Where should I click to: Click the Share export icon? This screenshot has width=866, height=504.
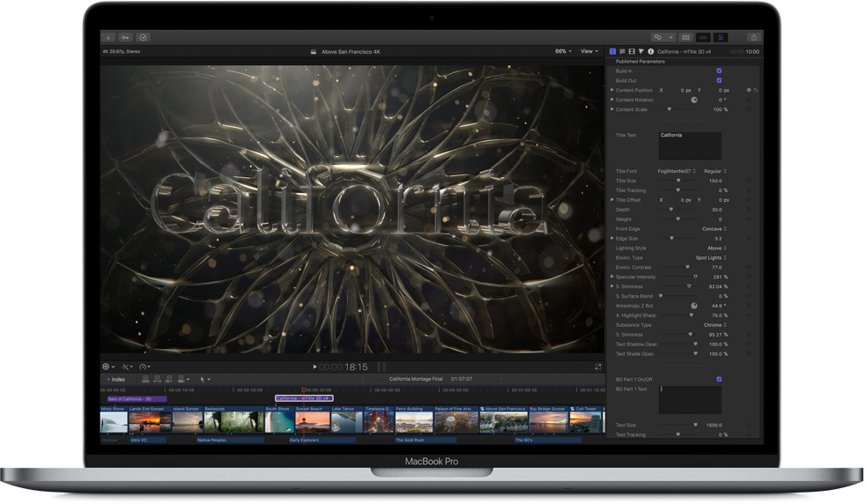click(x=754, y=37)
